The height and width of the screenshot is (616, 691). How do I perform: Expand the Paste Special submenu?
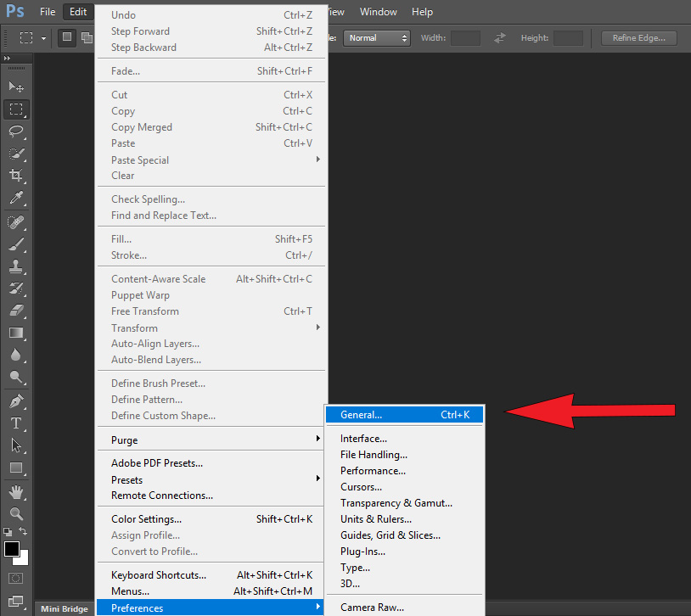click(170, 160)
